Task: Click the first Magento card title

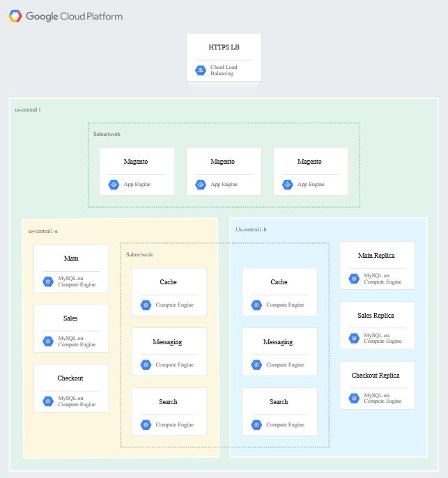Action: coord(136,162)
